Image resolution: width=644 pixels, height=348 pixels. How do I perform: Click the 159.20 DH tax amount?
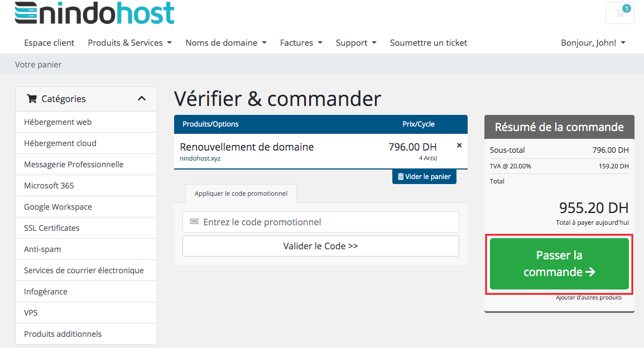coord(614,166)
